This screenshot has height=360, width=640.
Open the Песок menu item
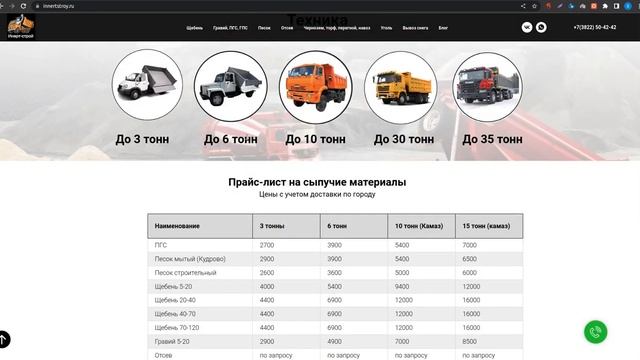[264, 28]
